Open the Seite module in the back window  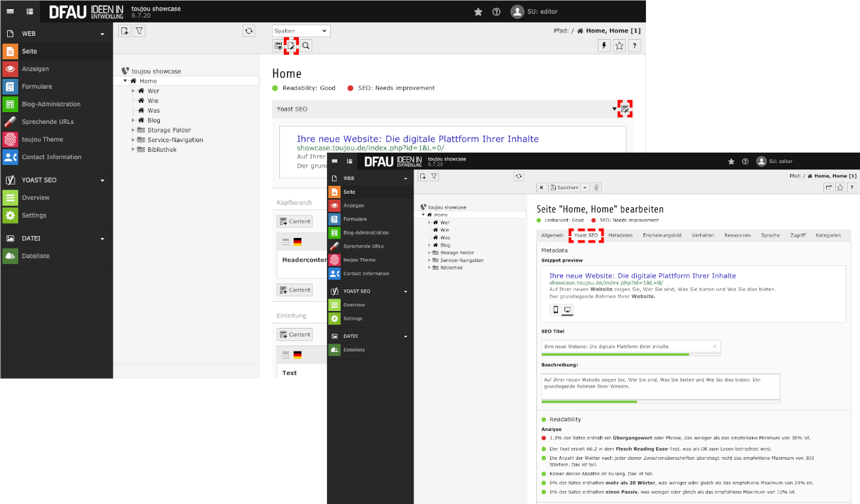(x=56, y=51)
